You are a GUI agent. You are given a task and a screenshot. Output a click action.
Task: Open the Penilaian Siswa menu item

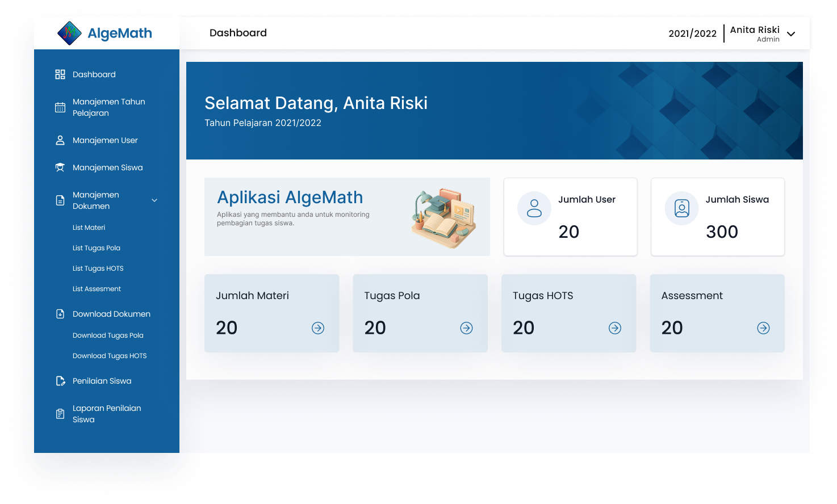(102, 381)
